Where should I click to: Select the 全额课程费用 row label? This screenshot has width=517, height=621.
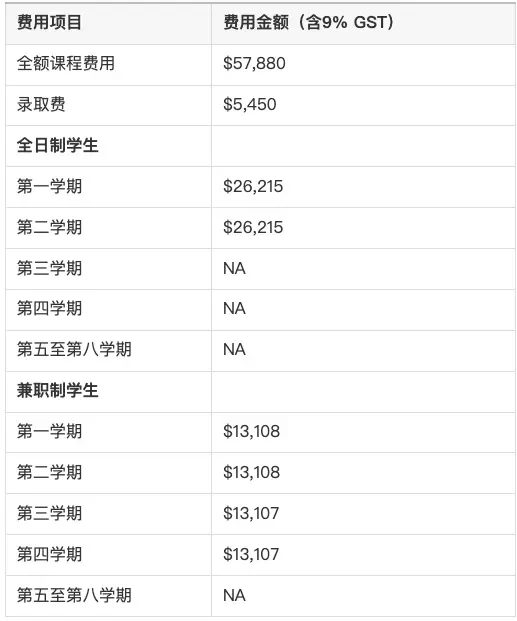(x=66, y=63)
